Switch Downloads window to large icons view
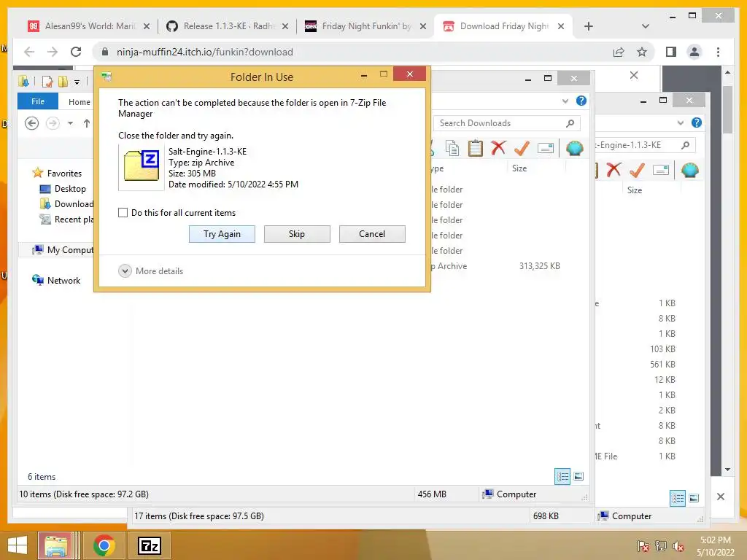The height and width of the screenshot is (560, 747). [578, 476]
